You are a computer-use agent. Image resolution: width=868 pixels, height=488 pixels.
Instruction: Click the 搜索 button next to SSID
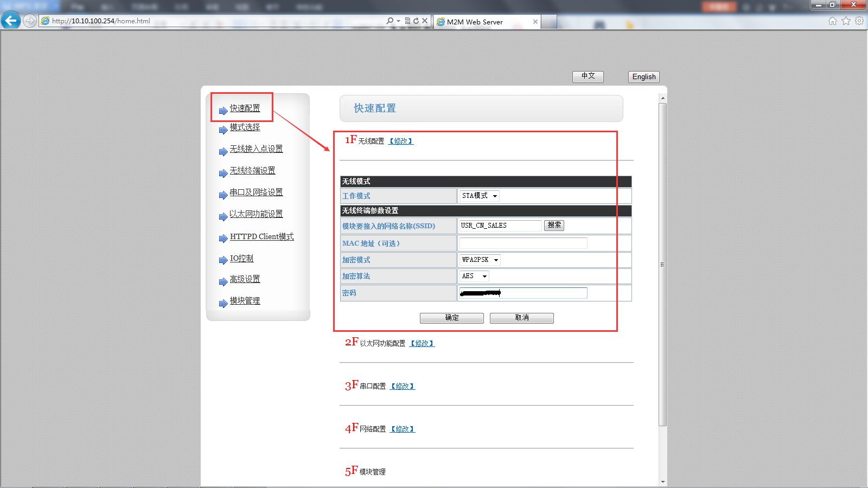point(554,225)
